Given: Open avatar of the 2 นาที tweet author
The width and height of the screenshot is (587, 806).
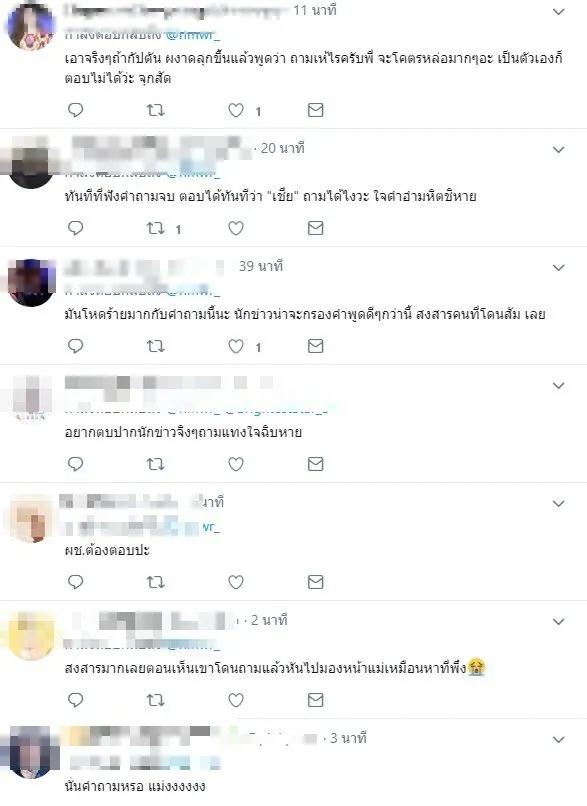Looking at the screenshot, I should click(31, 636).
